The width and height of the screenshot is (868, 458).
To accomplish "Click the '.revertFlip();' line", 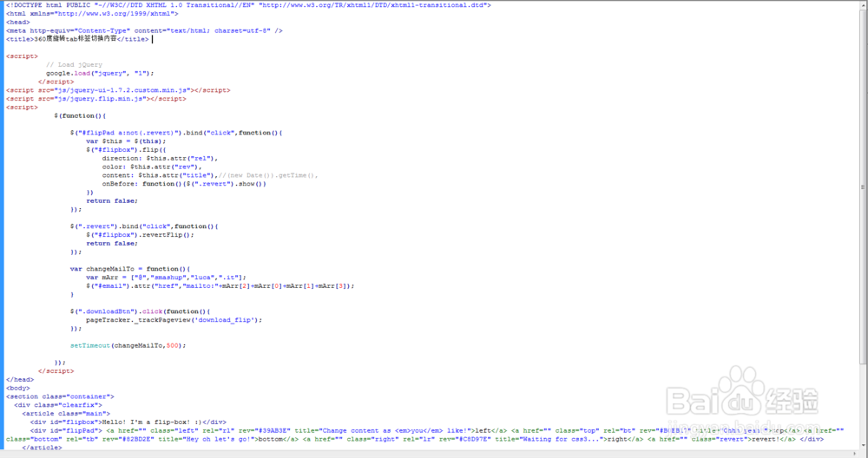I will point(140,234).
